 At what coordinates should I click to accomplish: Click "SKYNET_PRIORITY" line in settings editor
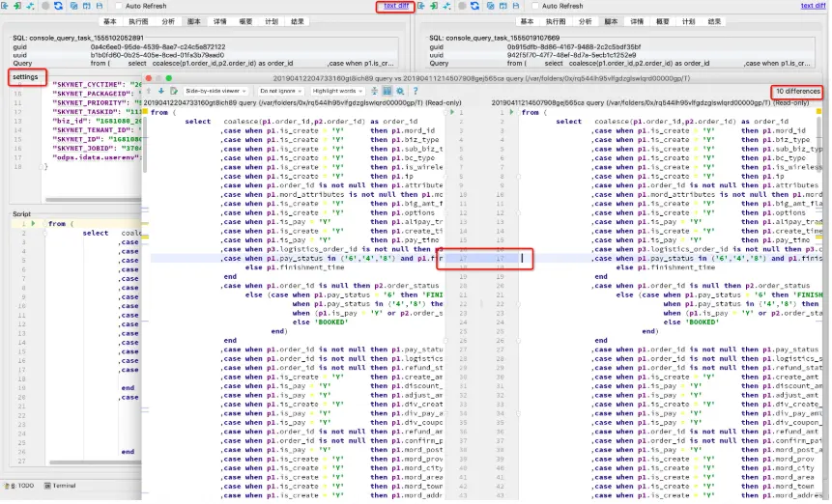coord(97,102)
